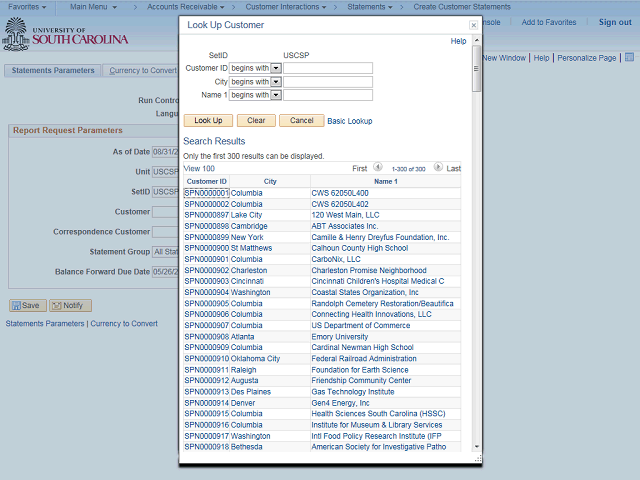This screenshot has width=640, height=480.
Task: Open Accounts Receivable breadcrumb menu
Action: point(186,7)
